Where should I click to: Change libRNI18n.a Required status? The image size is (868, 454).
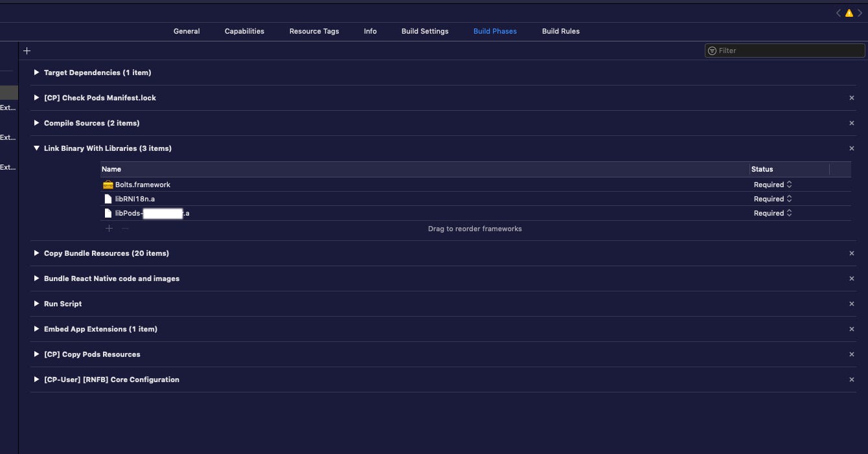tap(773, 199)
